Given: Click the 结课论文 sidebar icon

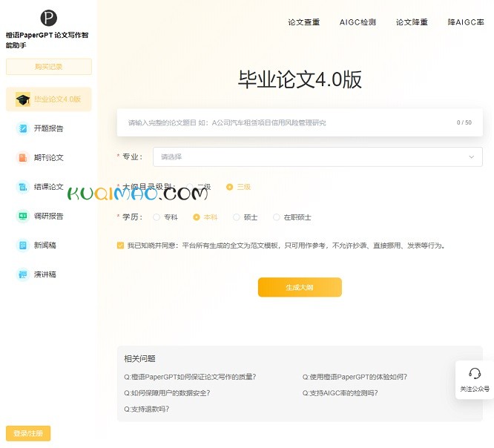Looking at the screenshot, I should (23, 187).
